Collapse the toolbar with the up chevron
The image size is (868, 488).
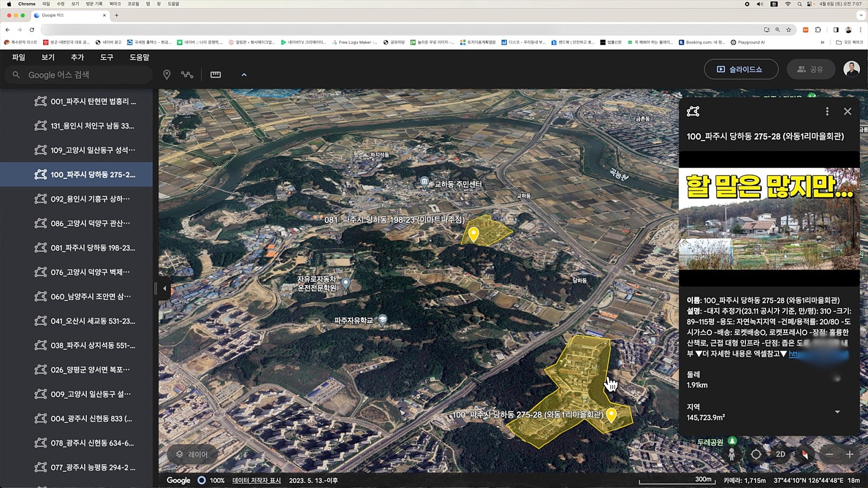[x=244, y=75]
